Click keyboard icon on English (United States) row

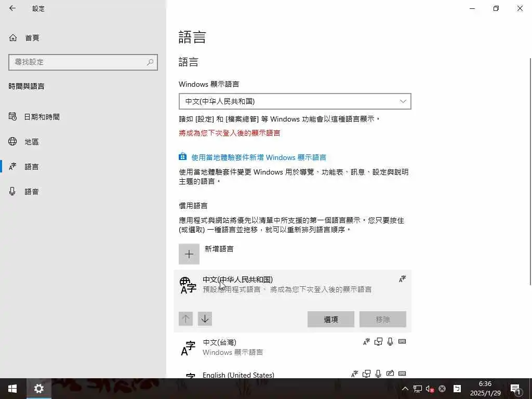click(402, 373)
